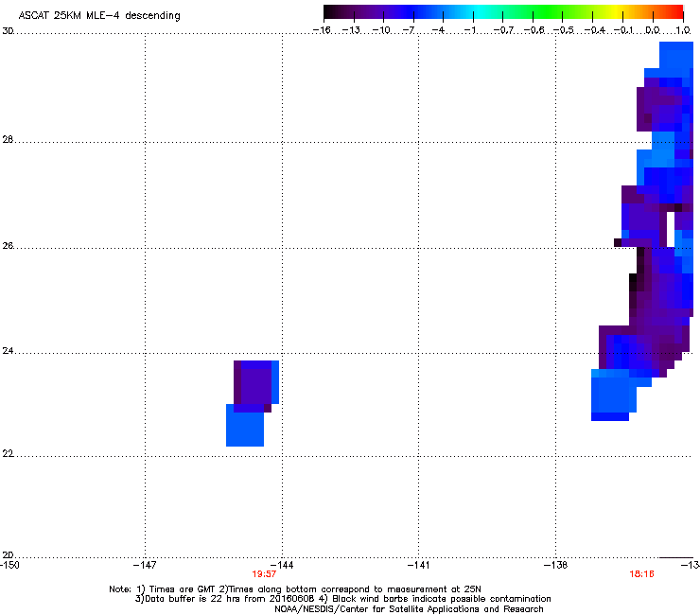Click the color bar label -0.5
The height and width of the screenshot is (615, 700).
point(564,30)
